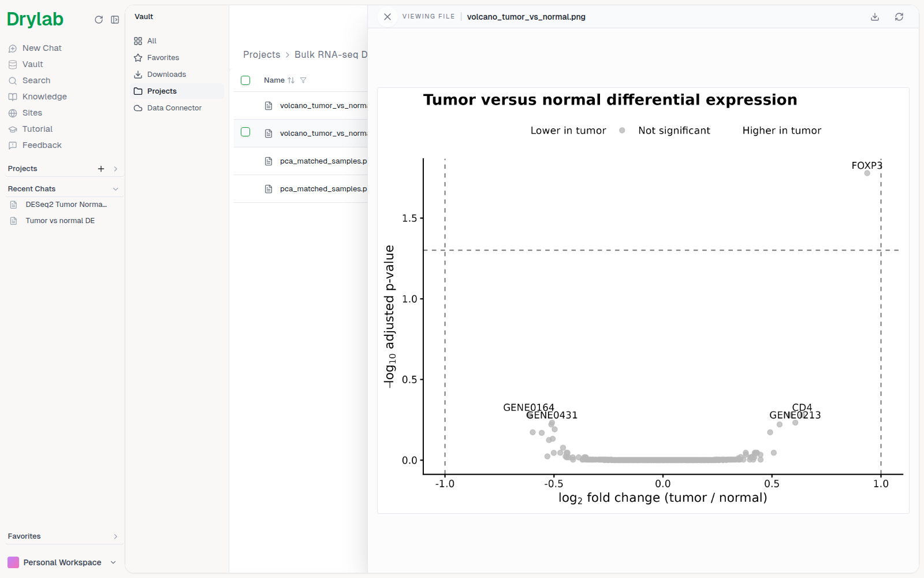Image resolution: width=924 pixels, height=578 pixels.
Task: Tick the select-all checkbox in header
Action: point(245,80)
